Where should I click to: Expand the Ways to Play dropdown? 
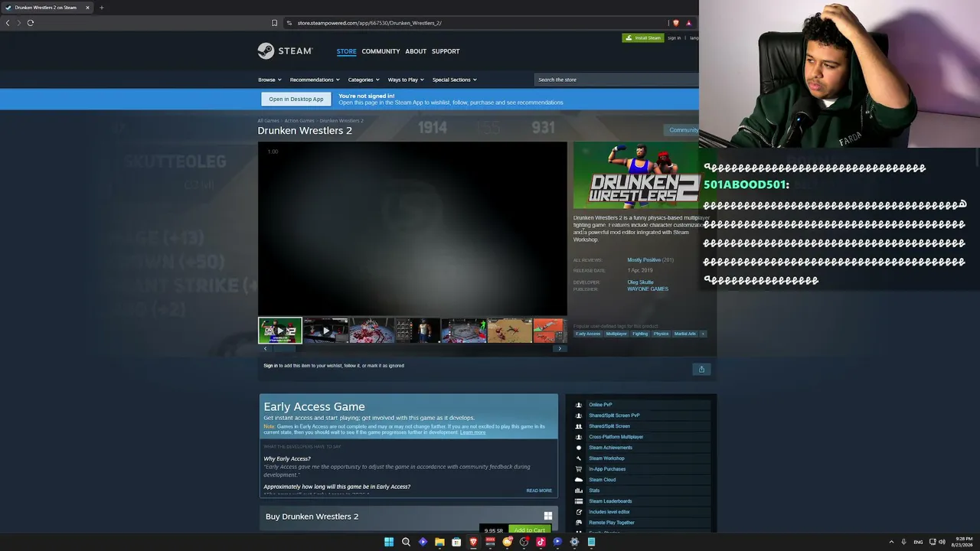(x=406, y=80)
